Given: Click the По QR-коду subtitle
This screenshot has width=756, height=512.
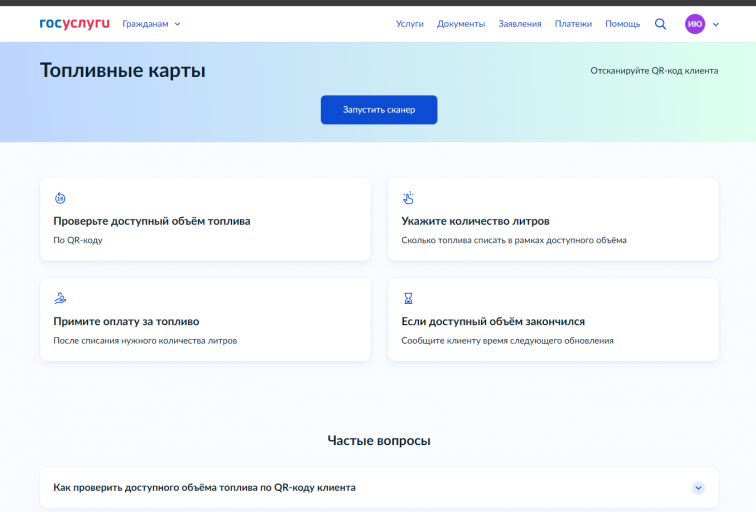Looking at the screenshot, I should tap(78, 240).
